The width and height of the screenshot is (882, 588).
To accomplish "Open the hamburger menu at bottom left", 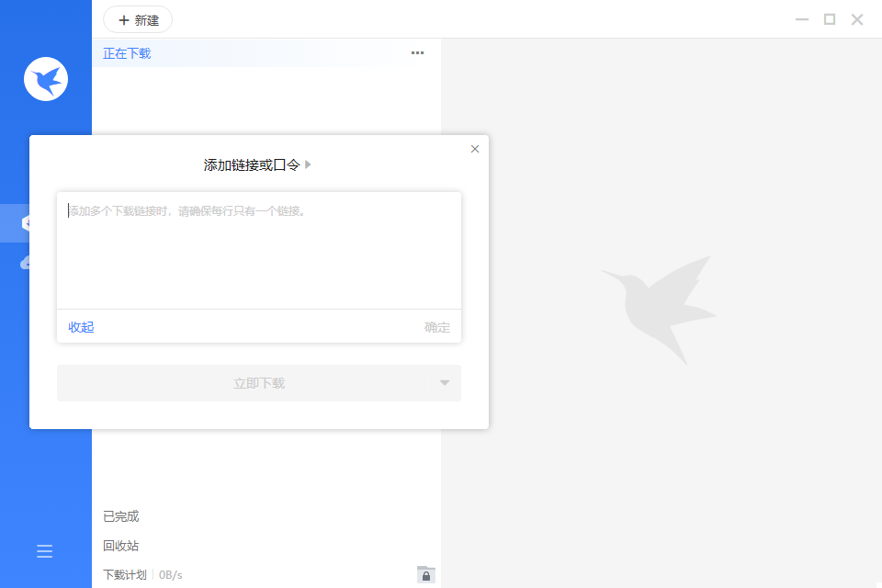I will (x=44, y=550).
